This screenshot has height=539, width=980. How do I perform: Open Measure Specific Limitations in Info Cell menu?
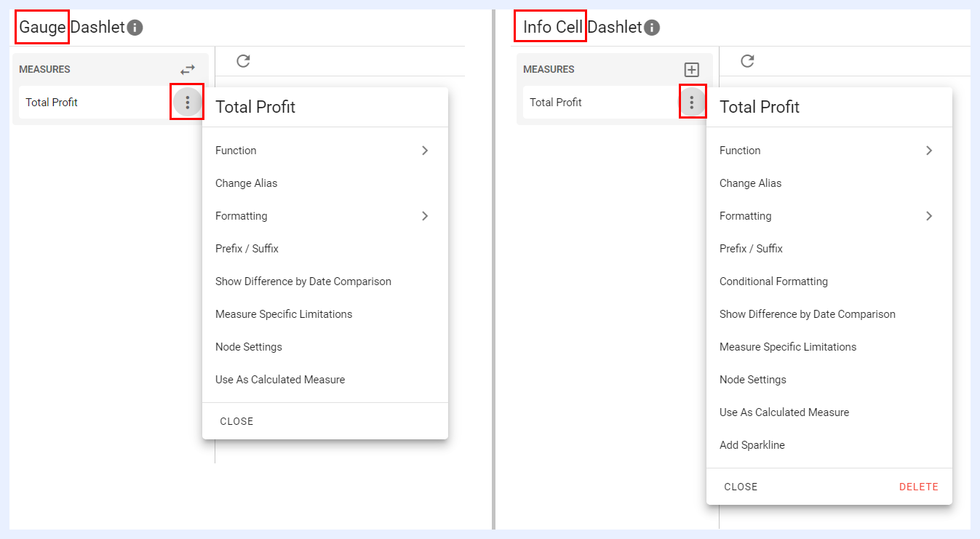pos(829,347)
